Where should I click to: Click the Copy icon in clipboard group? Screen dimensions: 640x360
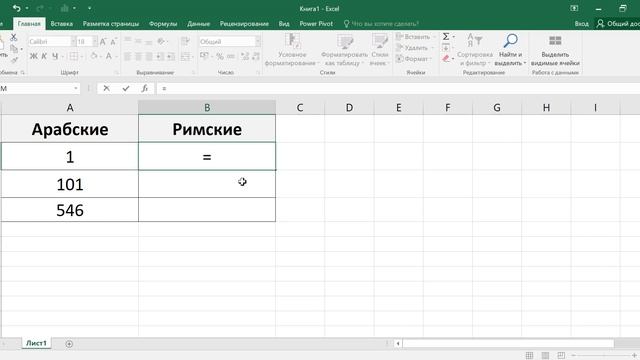coord(14,49)
